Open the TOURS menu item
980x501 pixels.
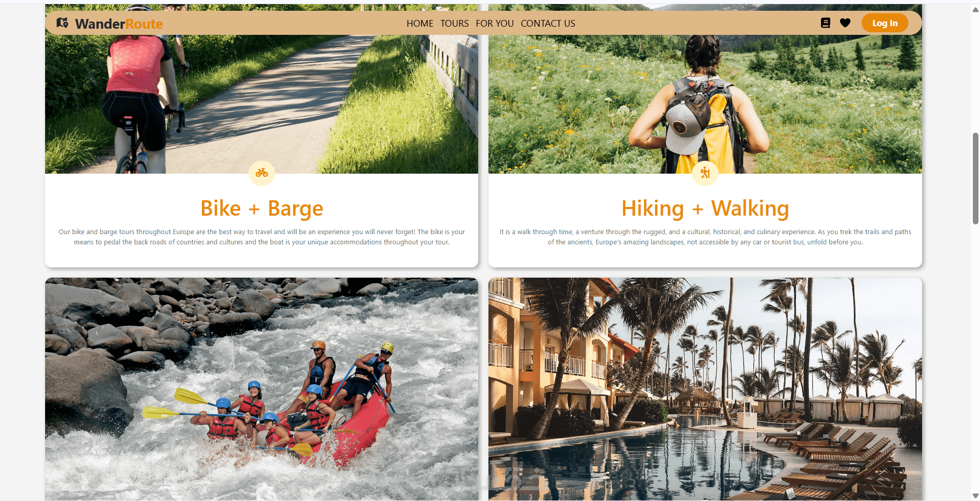point(455,24)
